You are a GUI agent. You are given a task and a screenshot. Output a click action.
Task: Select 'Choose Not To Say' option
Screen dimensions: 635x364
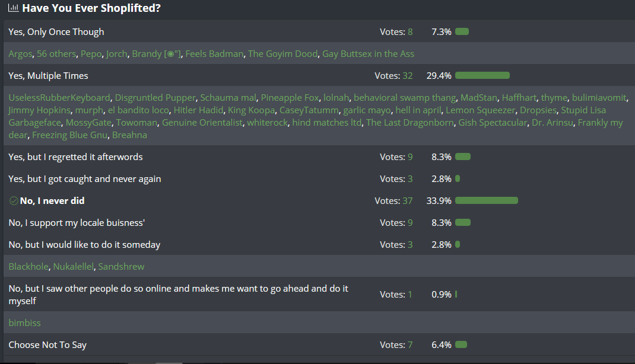click(47, 344)
